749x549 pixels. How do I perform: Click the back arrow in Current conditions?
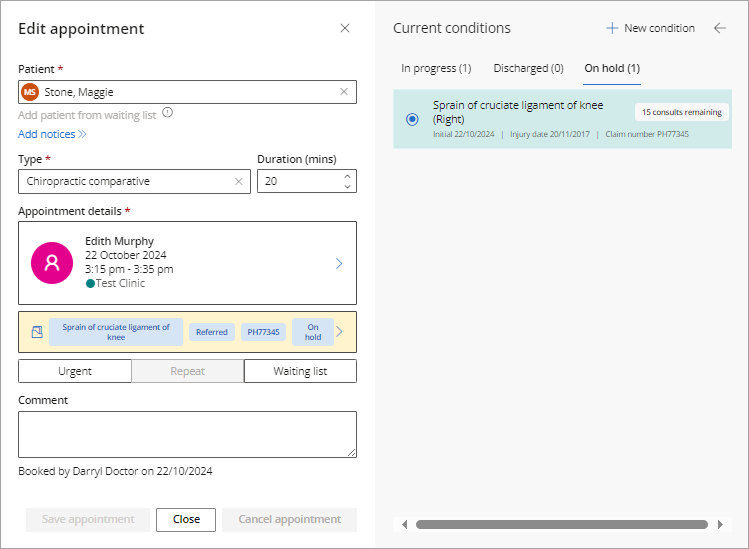pos(720,28)
